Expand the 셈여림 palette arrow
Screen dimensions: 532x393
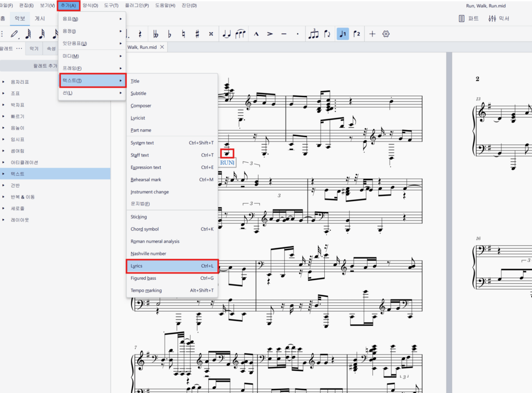pos(4,151)
